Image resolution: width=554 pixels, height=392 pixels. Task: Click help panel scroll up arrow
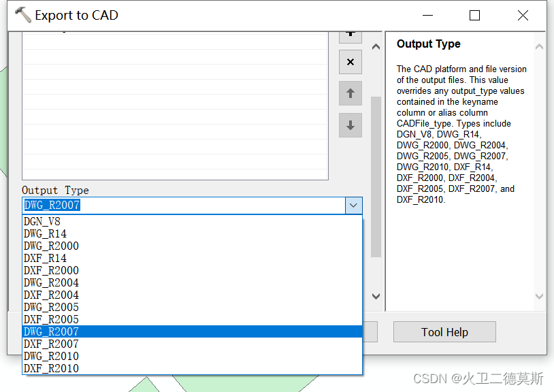[x=539, y=46]
